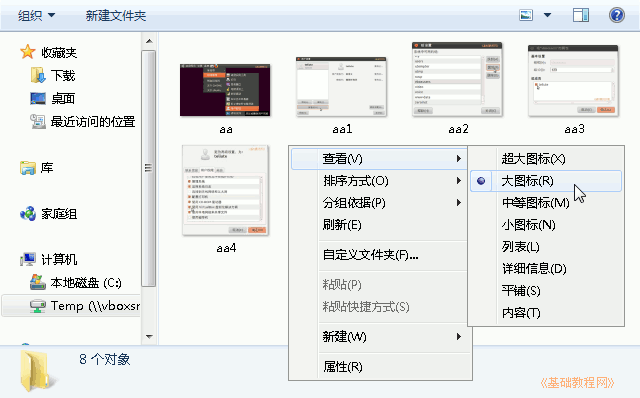The width and height of the screenshot is (640, 398).
Task: Switch to 详细信息(D) view option
Action: point(534,269)
